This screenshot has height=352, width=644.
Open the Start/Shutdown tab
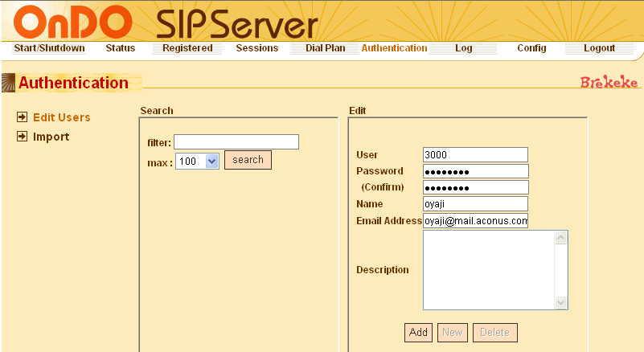pos(49,48)
